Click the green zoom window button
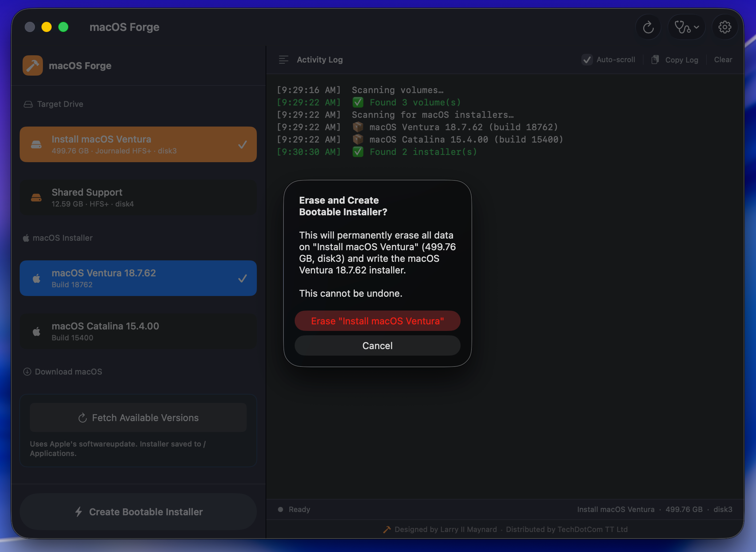Screen dimensions: 756x552 [x=63, y=27]
